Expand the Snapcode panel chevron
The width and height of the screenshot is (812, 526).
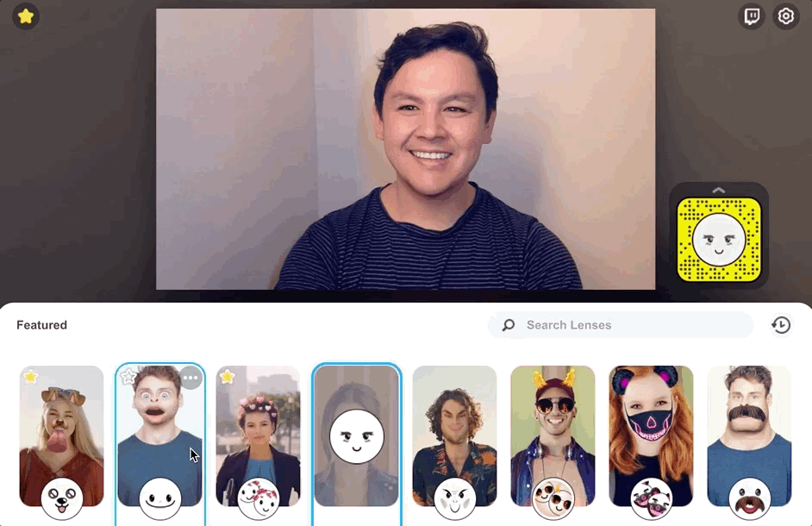[x=718, y=191]
